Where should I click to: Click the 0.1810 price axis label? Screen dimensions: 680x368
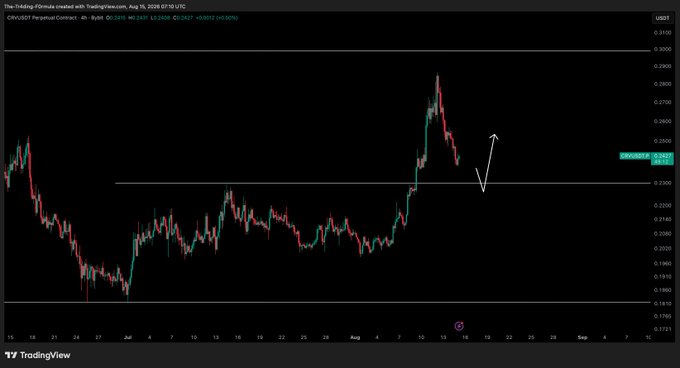[662, 304]
